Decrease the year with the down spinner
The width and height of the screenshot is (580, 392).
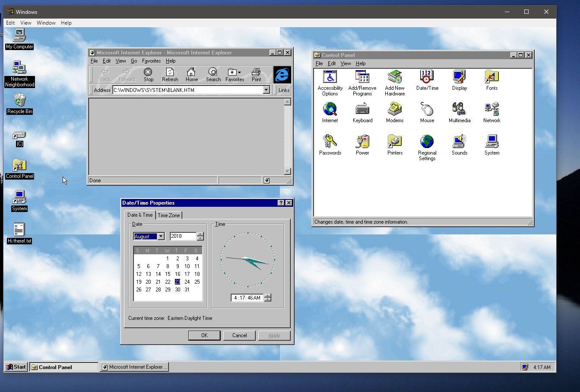pos(200,238)
